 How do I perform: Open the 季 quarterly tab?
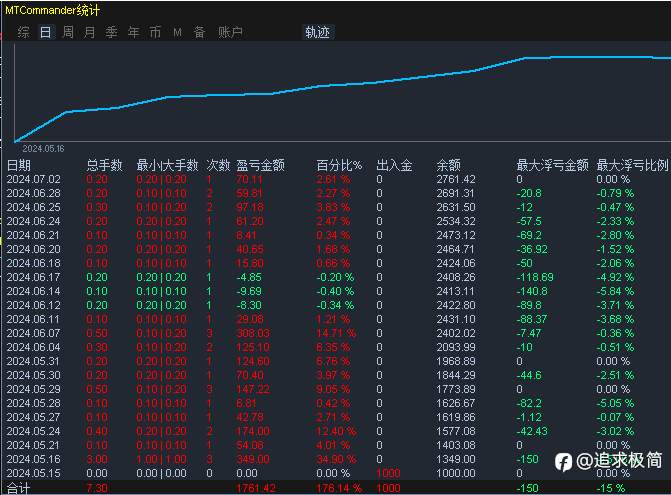pos(112,32)
